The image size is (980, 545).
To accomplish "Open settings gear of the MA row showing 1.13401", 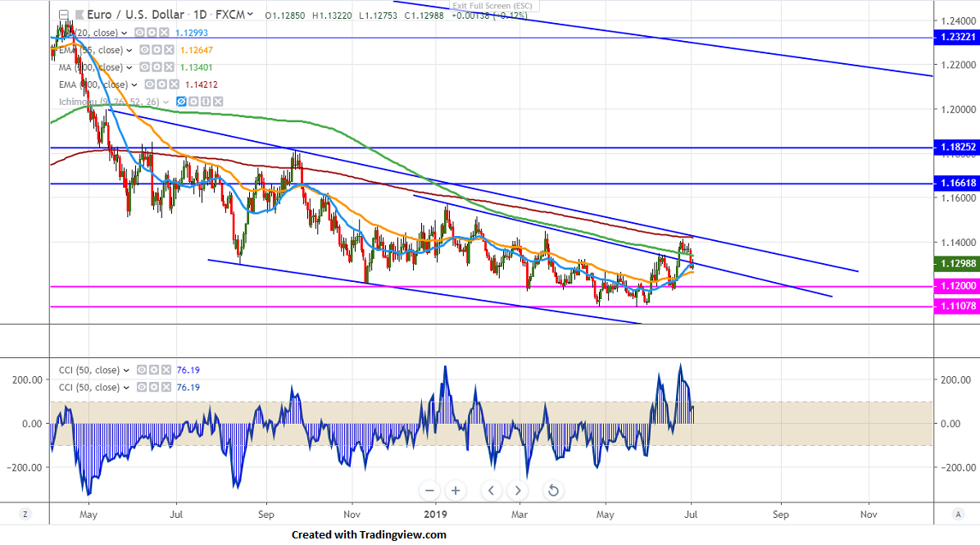I will pyautogui.click(x=157, y=67).
